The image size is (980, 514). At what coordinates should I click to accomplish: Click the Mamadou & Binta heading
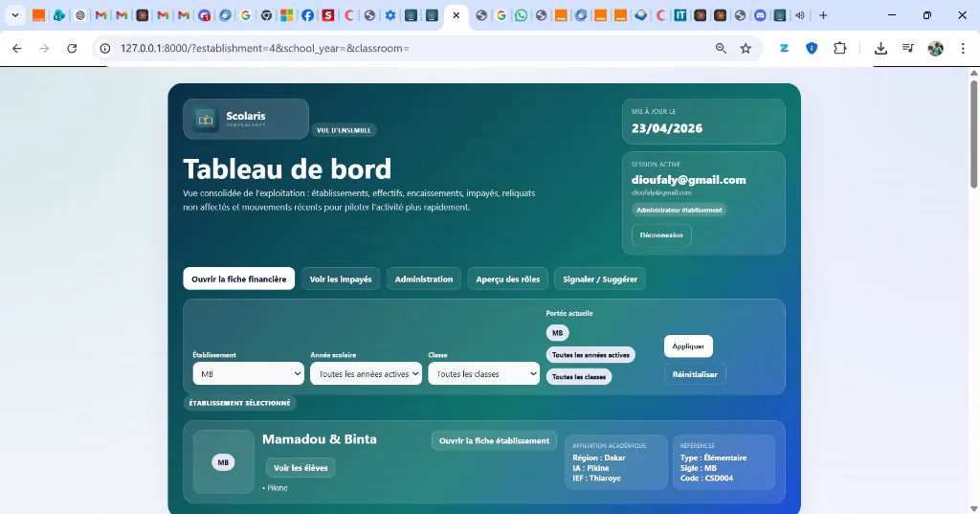(x=320, y=439)
